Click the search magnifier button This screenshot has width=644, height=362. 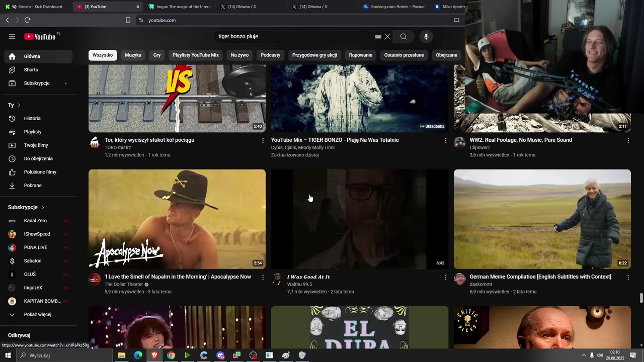[x=404, y=36]
